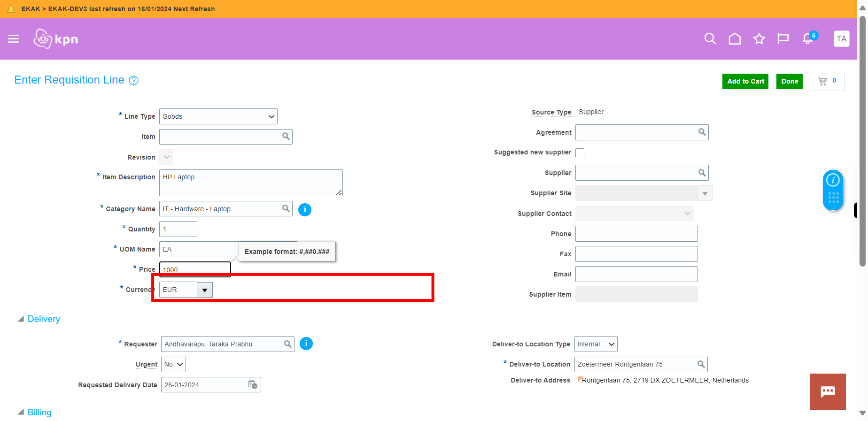Click into the Email field
The image size is (868, 421).
click(x=636, y=274)
